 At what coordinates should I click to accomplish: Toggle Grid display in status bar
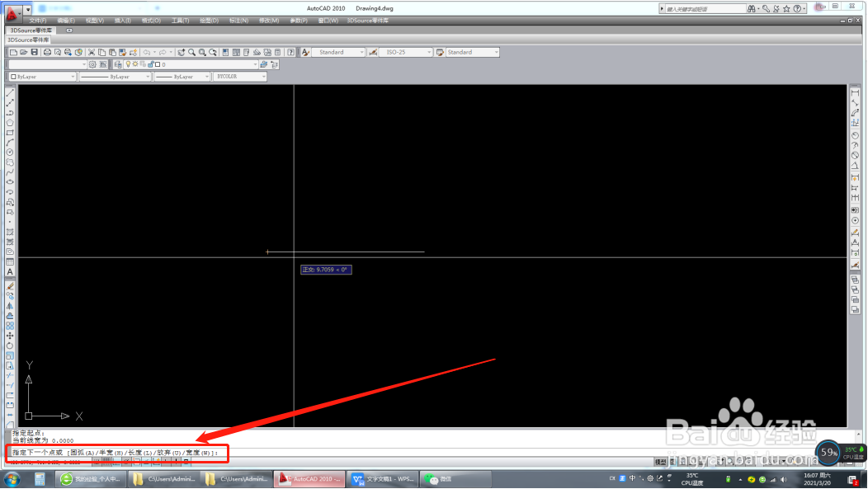click(x=106, y=461)
